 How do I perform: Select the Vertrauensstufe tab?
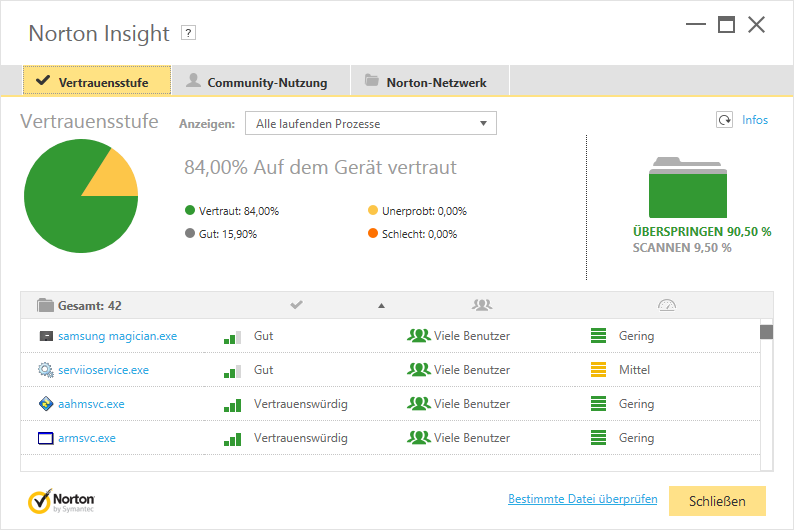click(x=97, y=80)
